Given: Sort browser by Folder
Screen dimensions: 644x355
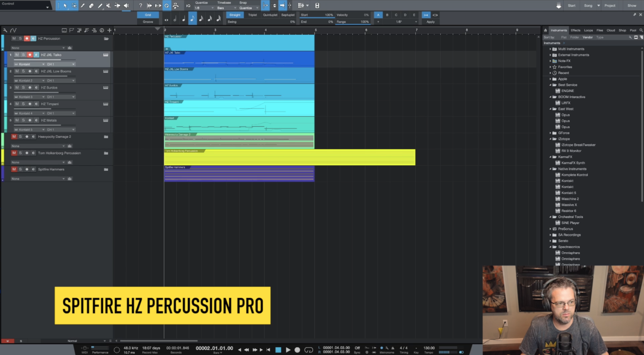Looking at the screenshot, I should coord(575,37).
